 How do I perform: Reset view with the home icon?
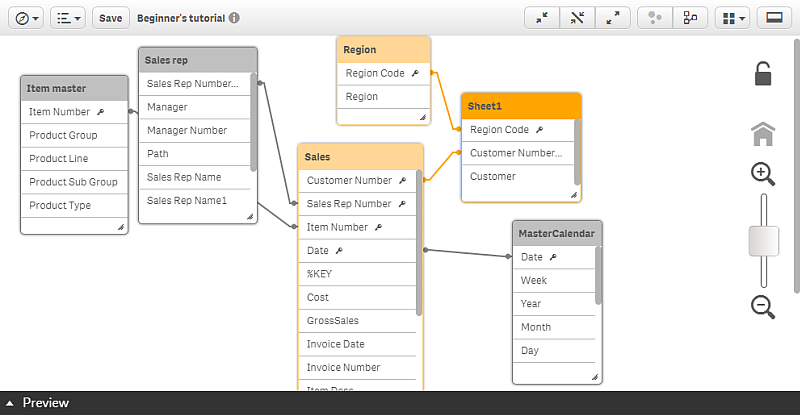click(763, 134)
